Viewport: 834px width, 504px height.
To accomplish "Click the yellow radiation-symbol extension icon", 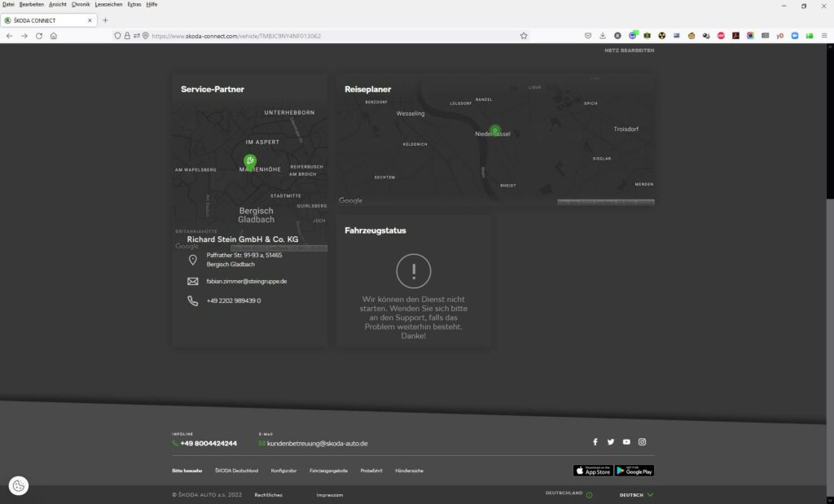I will (661, 36).
